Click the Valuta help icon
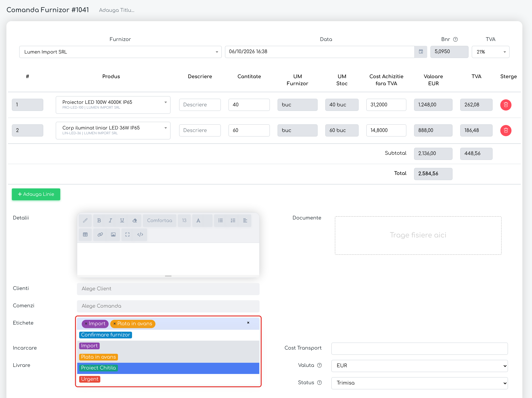 (x=319, y=365)
